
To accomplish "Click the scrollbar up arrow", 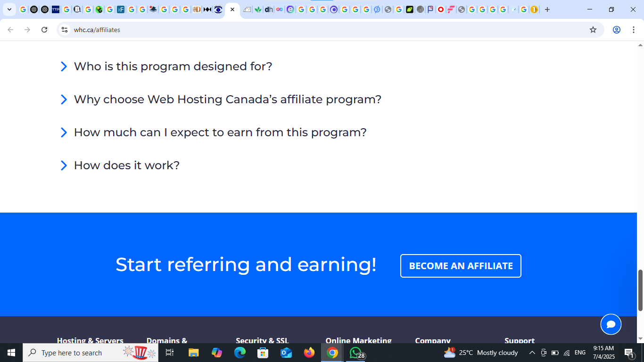I will pos(640,45).
